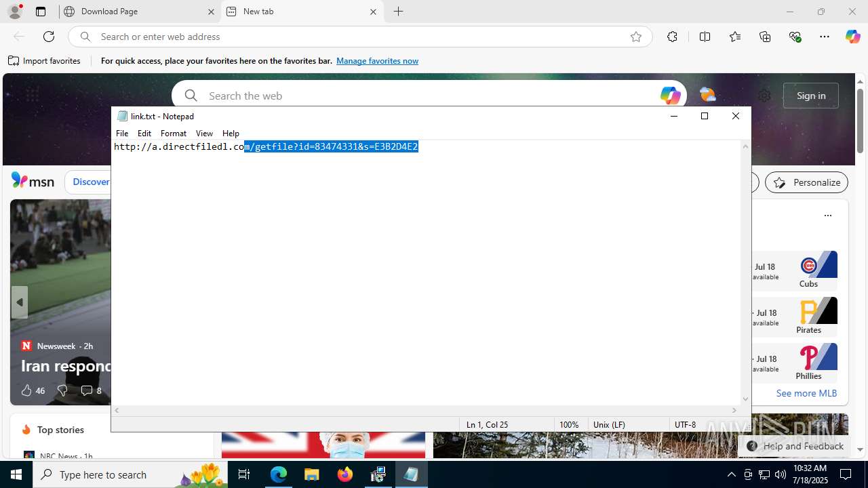The width and height of the screenshot is (868, 488).
Task: Click Notepad vertical scrollbar down arrow
Action: tap(746, 399)
